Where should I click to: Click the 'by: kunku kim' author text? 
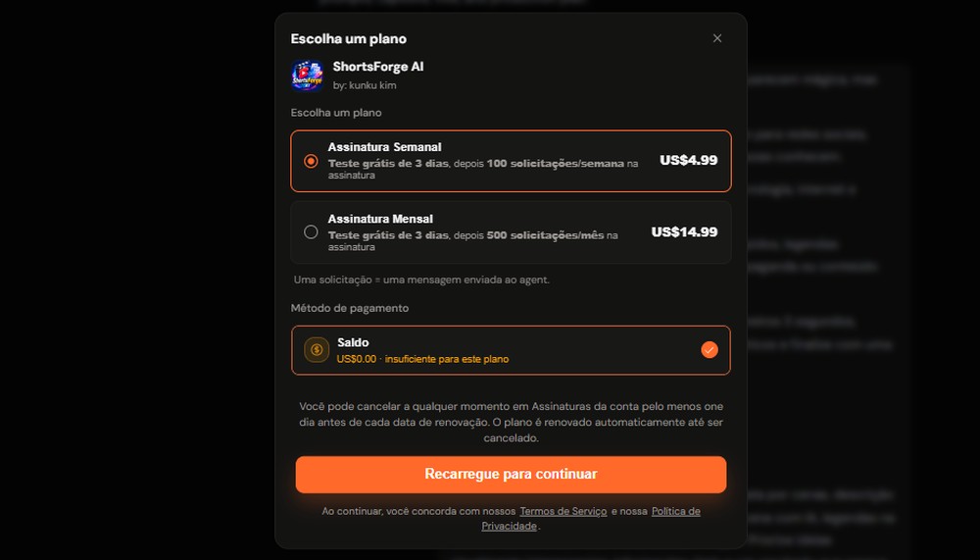365,85
